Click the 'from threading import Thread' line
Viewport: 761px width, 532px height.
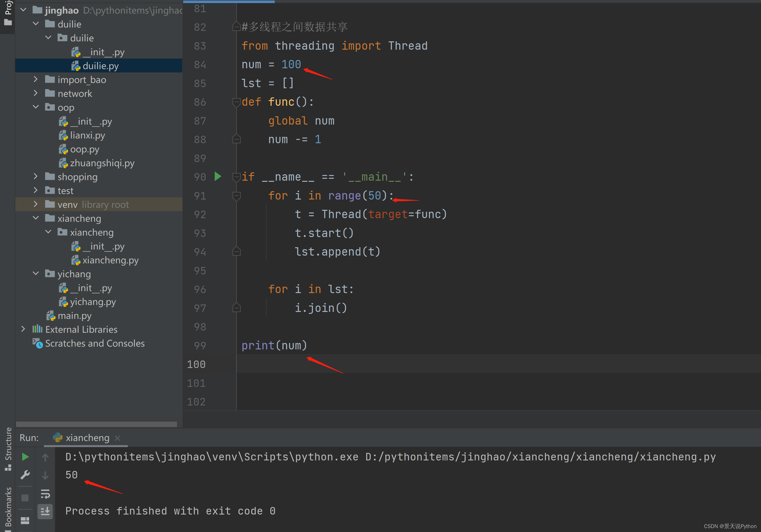tap(334, 46)
